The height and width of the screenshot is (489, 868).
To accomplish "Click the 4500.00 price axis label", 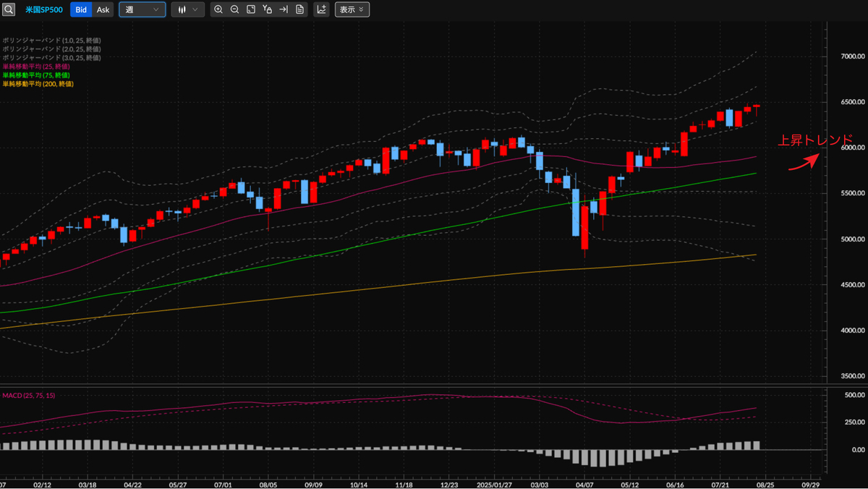I will click(853, 285).
